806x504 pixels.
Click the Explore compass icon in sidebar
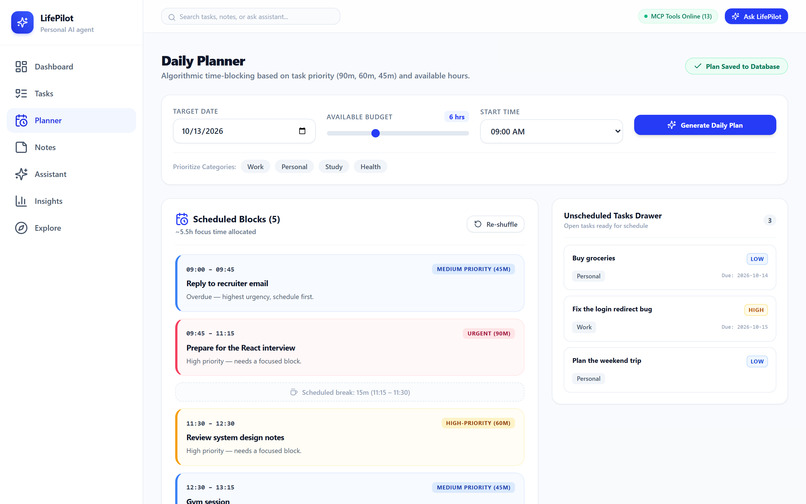point(21,228)
